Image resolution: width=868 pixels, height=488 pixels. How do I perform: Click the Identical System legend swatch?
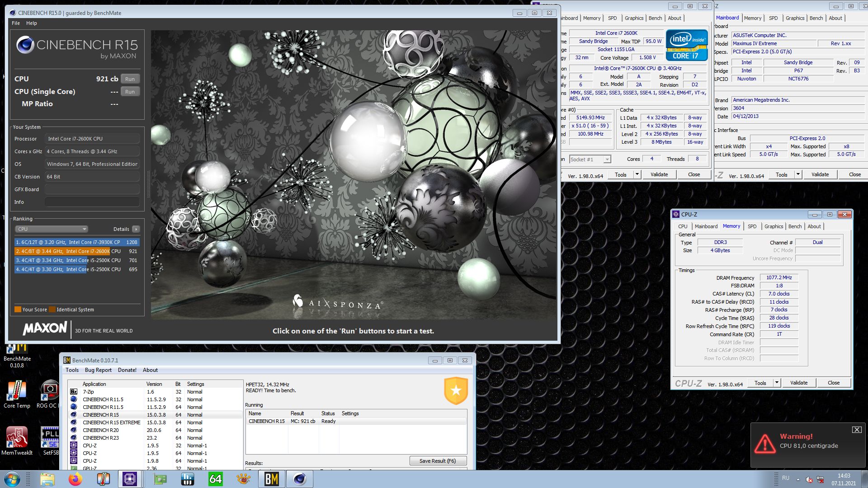pyautogui.click(x=52, y=310)
